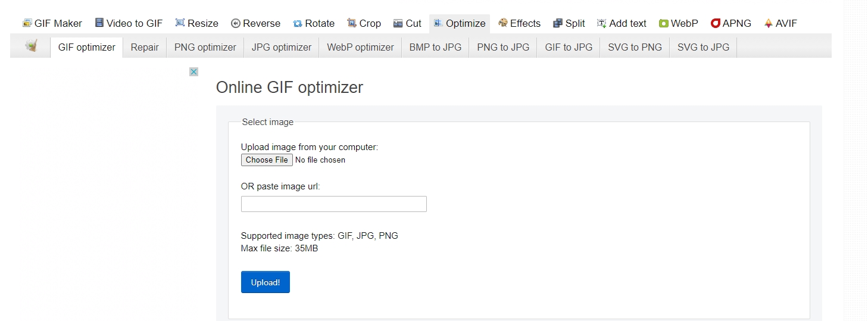The height and width of the screenshot is (321, 868).
Task: Click the Effects palette icon
Action: pyautogui.click(x=503, y=23)
